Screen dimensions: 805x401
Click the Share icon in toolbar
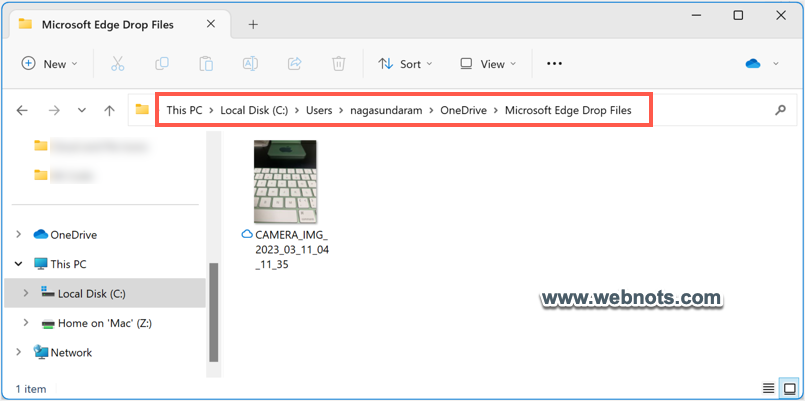pyautogui.click(x=295, y=64)
